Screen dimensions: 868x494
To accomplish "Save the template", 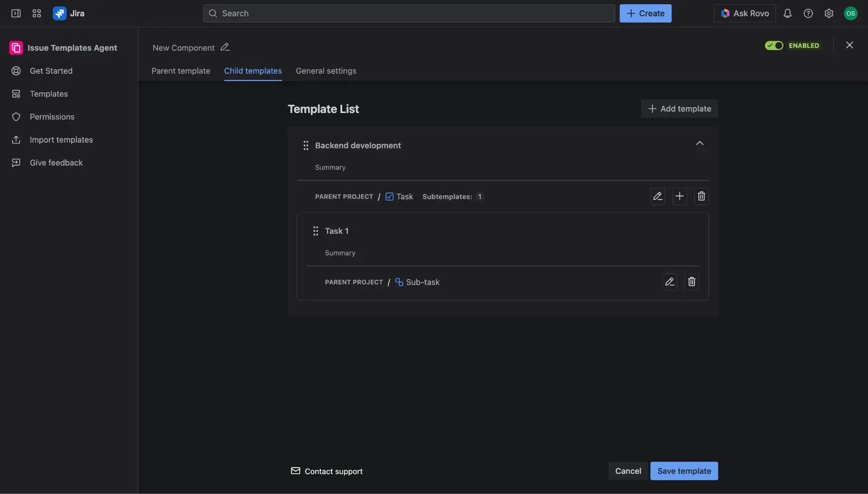I will click(684, 470).
